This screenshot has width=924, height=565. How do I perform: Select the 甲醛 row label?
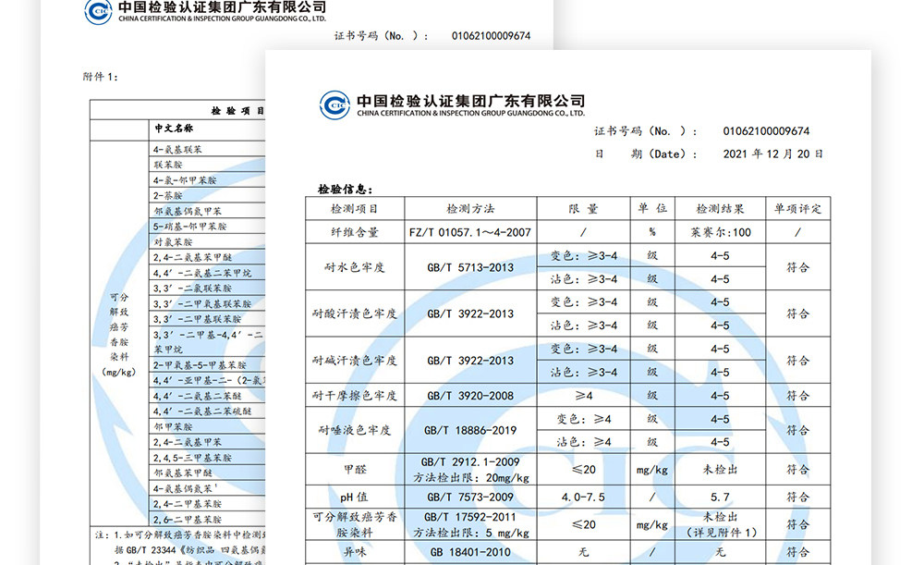pyautogui.click(x=355, y=470)
